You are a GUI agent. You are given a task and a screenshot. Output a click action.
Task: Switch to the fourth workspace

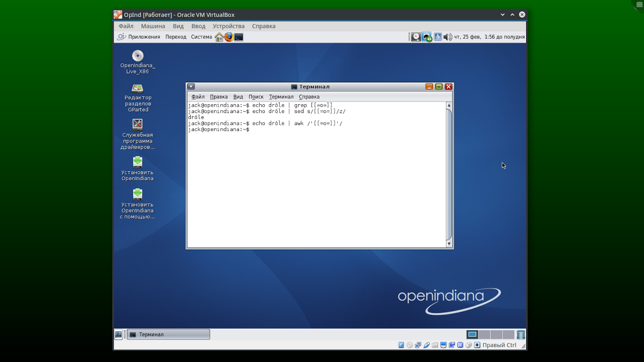pyautogui.click(x=508, y=335)
